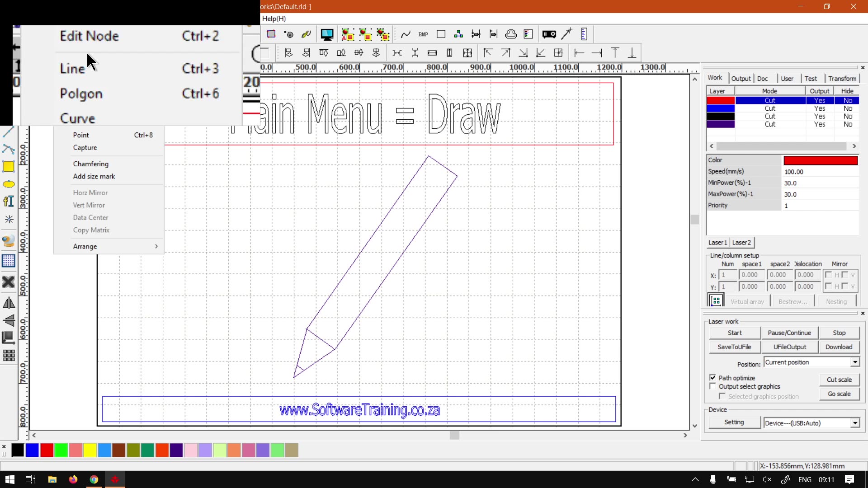Switch to the Output tab
The image size is (868, 488).
[741, 79]
